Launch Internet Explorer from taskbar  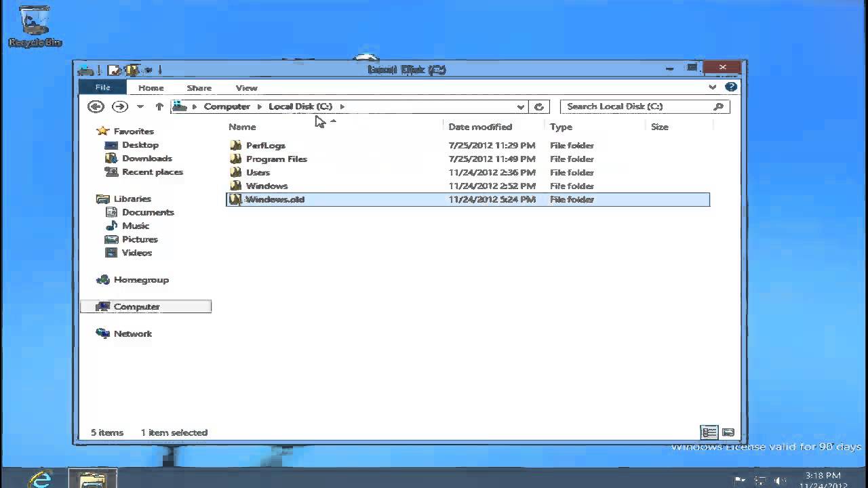[x=41, y=479]
